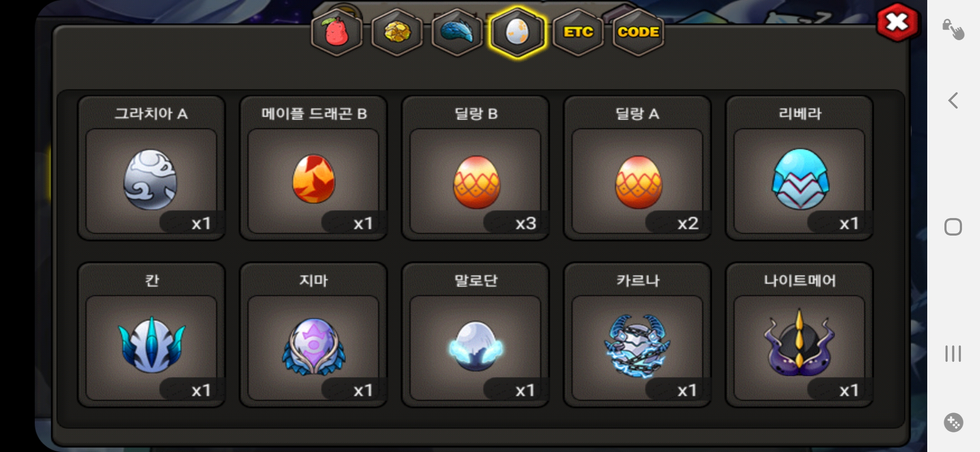Switch to the gold nugget tab
The width and height of the screenshot is (980, 452).
pos(397,33)
